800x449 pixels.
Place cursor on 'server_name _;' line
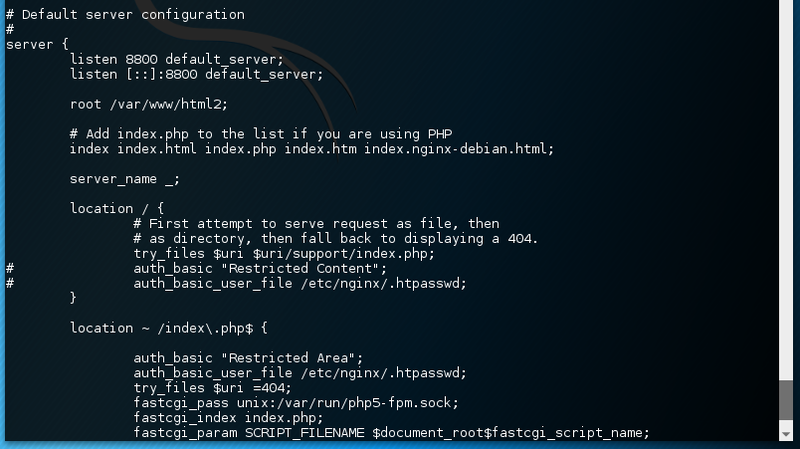(x=125, y=179)
